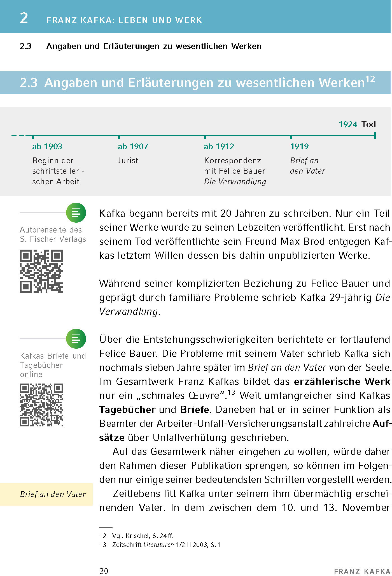Viewport: 392px width, 576px height.
Task: Click footnote 12 'Vgl. Krischel, S. 24 ff.'
Action: [137, 536]
